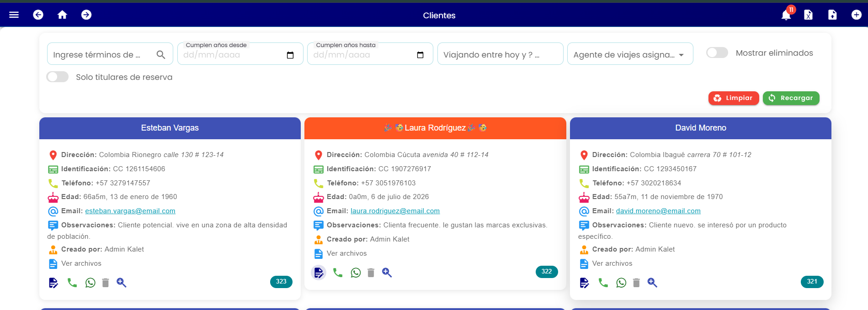
Task: Open calendar picker for Cumplen años hasta
Action: click(421, 55)
